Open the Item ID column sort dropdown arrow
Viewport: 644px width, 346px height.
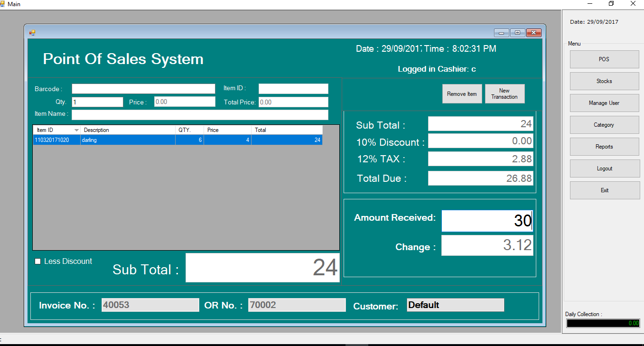[x=76, y=130]
